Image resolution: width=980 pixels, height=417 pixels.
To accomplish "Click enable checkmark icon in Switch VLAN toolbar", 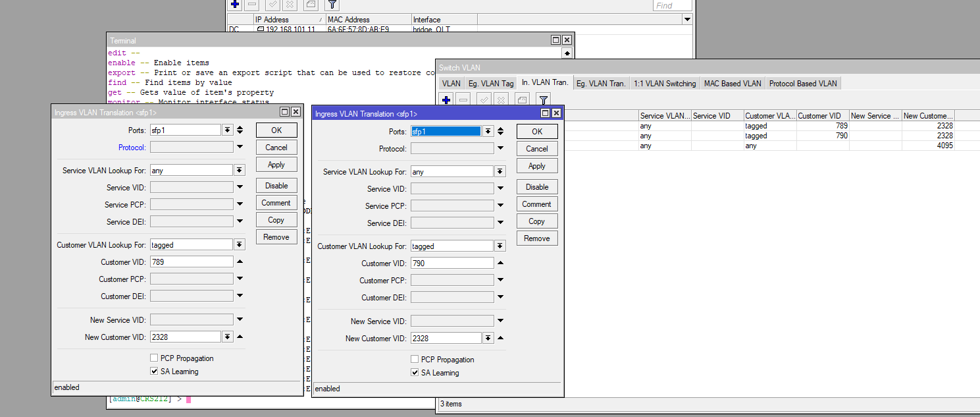I will coord(484,100).
